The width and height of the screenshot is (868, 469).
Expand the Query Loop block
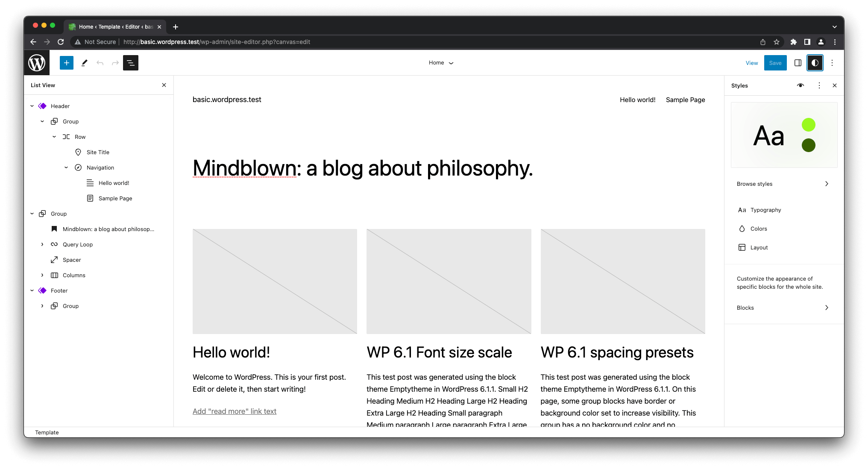42,244
